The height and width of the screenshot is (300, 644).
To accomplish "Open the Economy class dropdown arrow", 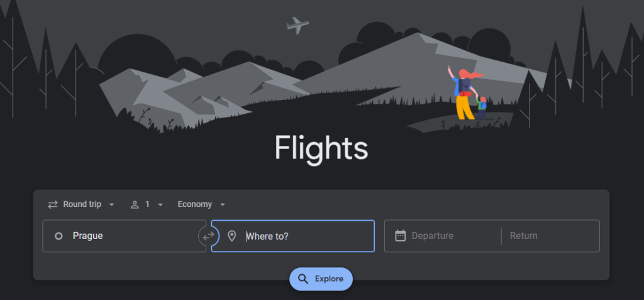I will click(222, 204).
